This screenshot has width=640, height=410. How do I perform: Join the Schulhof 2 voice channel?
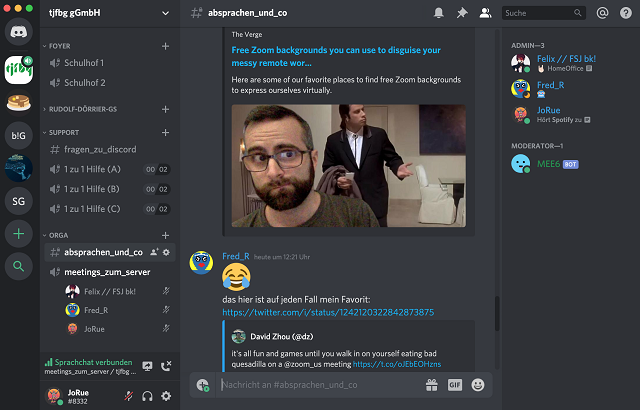(110, 83)
